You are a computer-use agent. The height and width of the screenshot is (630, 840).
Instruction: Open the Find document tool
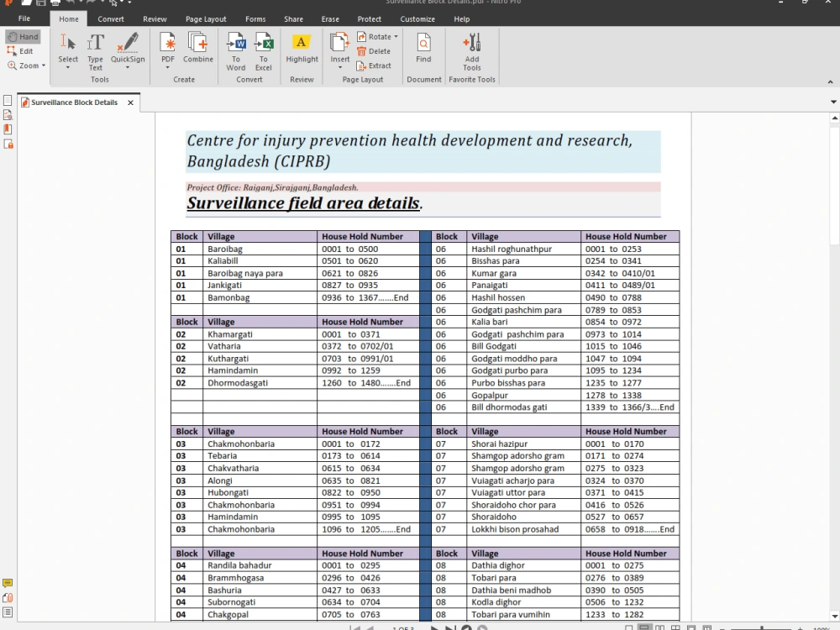(423, 48)
